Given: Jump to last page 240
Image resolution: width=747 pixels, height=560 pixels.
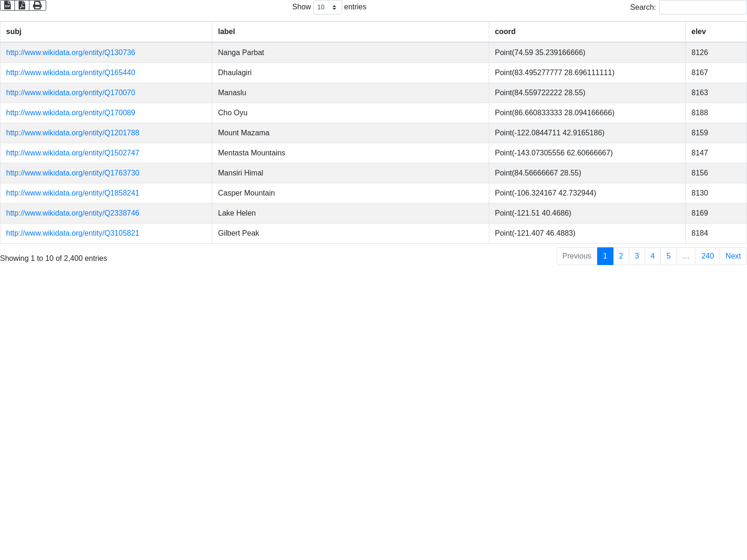Looking at the screenshot, I should pyautogui.click(x=707, y=256).
